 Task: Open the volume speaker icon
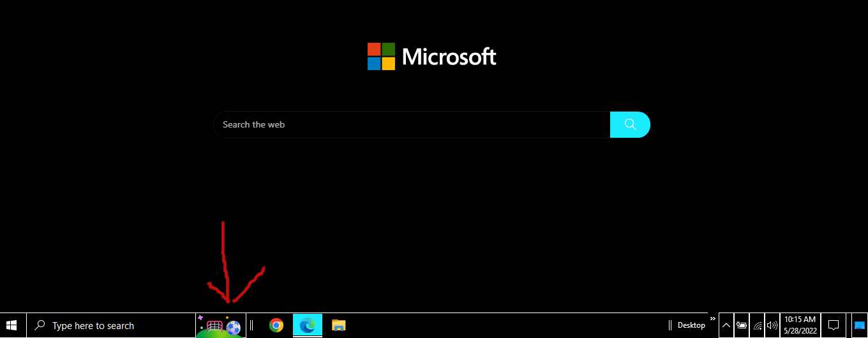[x=772, y=325]
